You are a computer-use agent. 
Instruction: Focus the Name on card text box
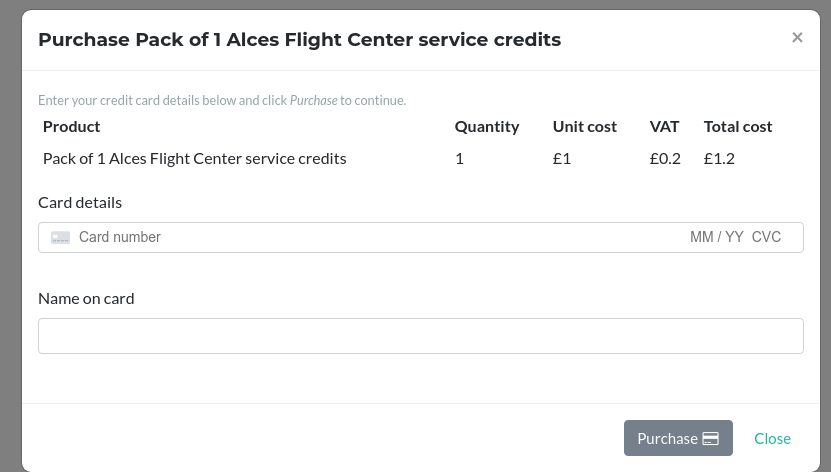tap(420, 336)
